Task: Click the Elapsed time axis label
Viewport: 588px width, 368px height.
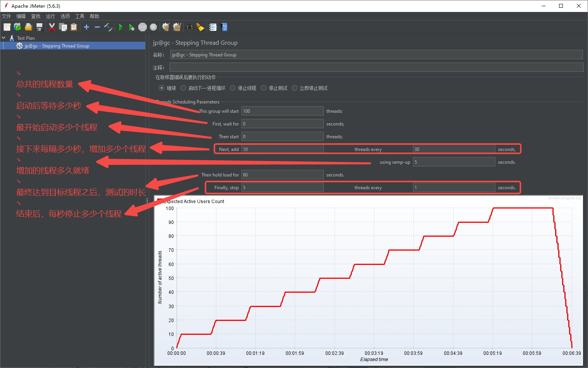Action: [x=374, y=359]
